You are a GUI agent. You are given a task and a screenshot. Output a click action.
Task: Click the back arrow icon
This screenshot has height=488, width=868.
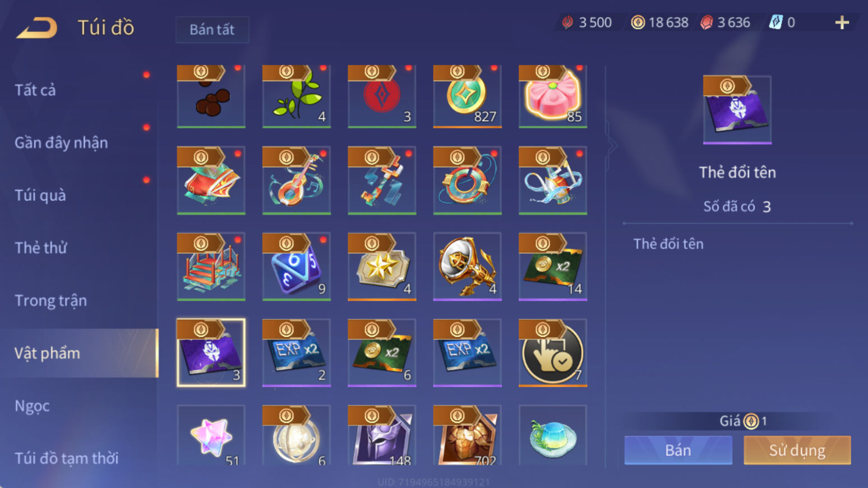[x=37, y=27]
